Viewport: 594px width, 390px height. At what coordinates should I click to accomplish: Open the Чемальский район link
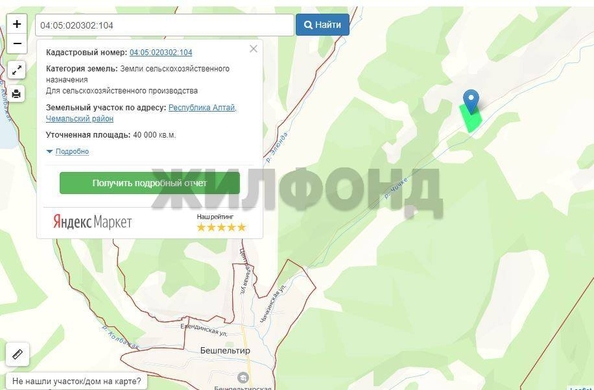(x=80, y=119)
